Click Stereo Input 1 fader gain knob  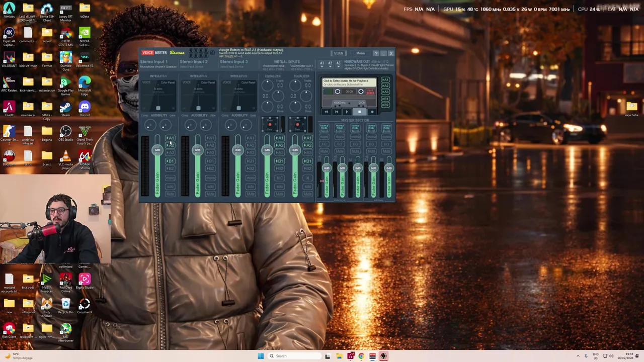point(157,150)
